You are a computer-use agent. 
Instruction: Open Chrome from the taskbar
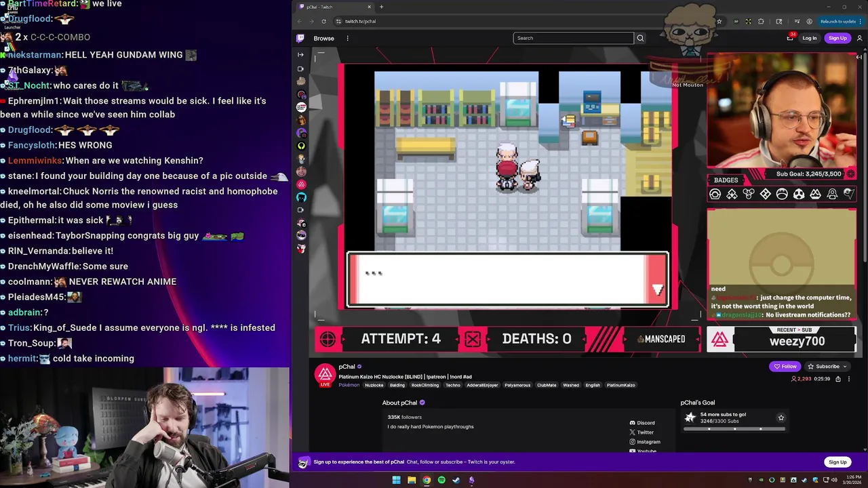pyautogui.click(x=427, y=481)
